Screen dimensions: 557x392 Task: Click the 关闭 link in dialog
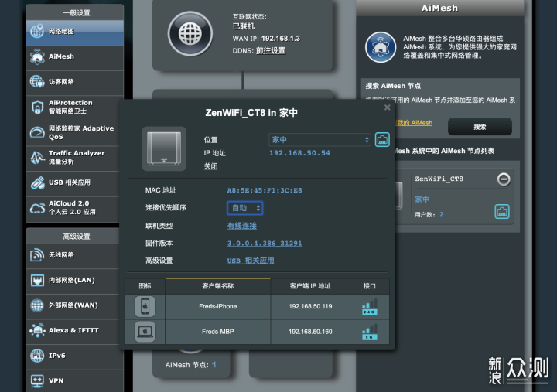click(x=210, y=166)
